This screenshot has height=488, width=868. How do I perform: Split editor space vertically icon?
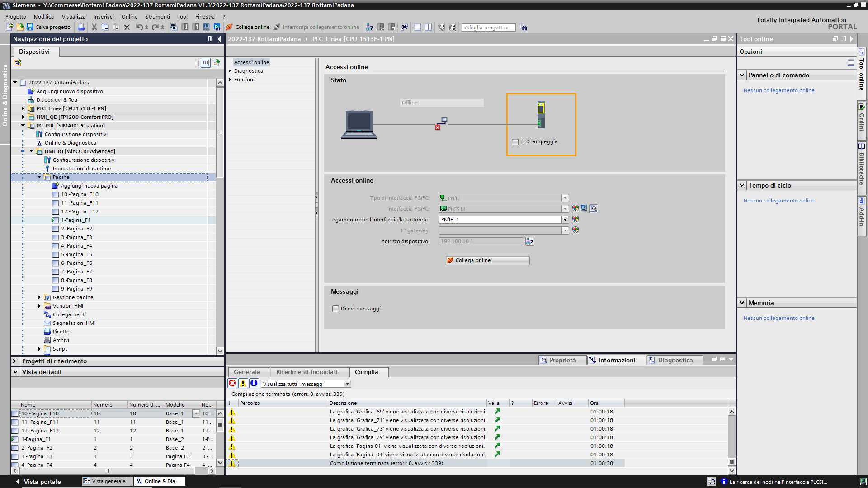[429, 27]
